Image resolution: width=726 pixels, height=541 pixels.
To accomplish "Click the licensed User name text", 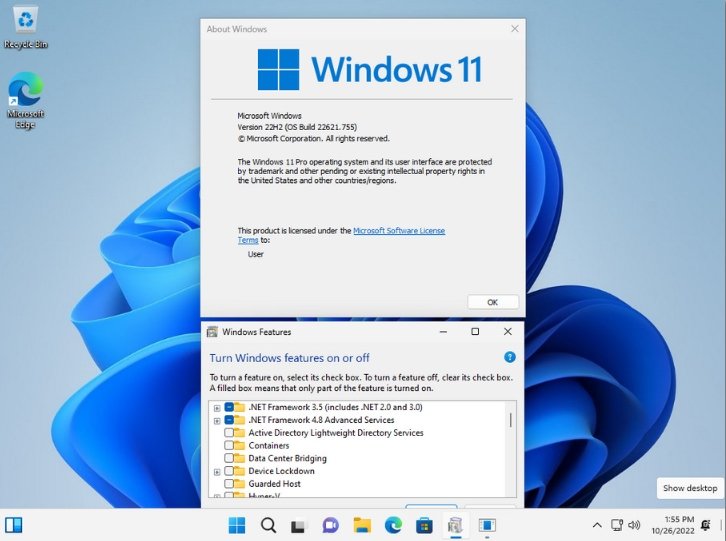I will 256,254.
